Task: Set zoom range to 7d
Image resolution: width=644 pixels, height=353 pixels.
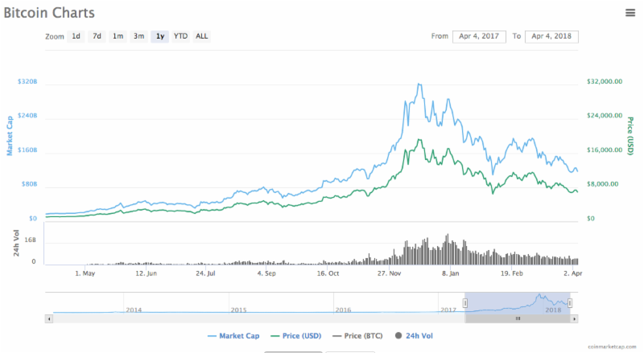Action: (x=97, y=36)
